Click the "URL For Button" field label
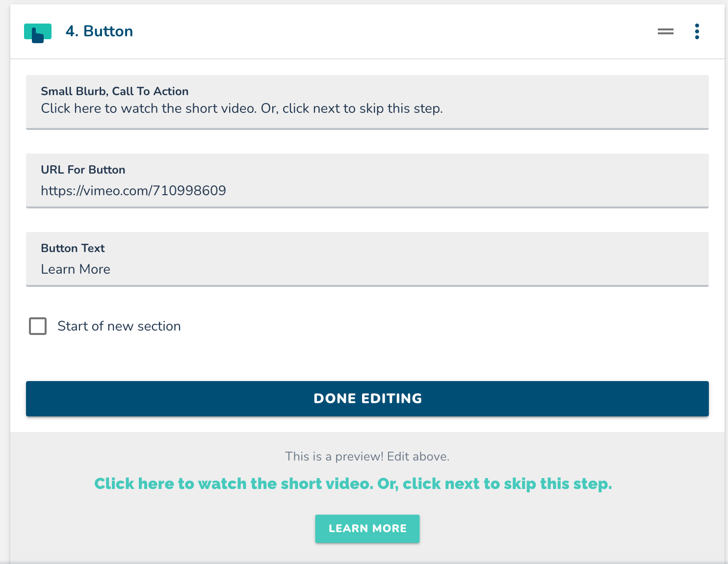The height and width of the screenshot is (564, 728). [x=83, y=170]
